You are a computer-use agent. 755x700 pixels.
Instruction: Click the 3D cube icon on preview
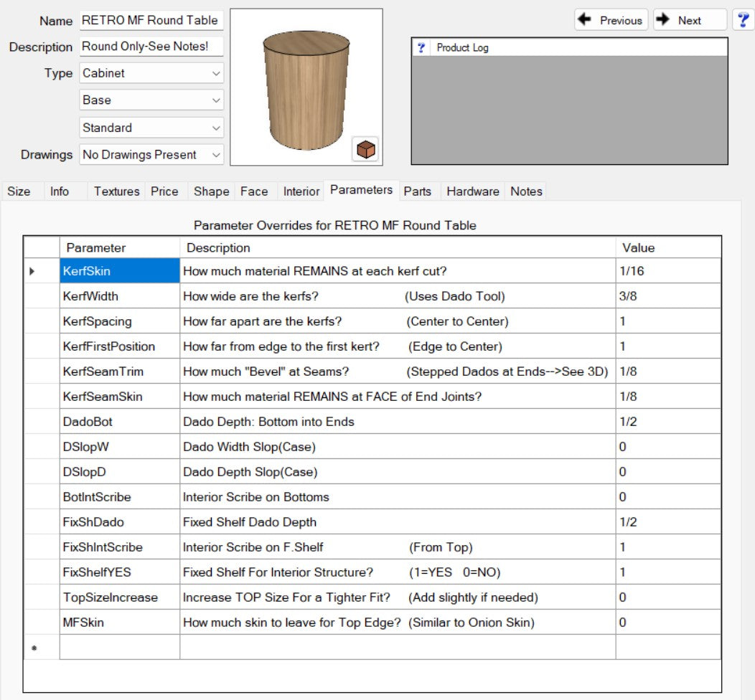click(366, 149)
